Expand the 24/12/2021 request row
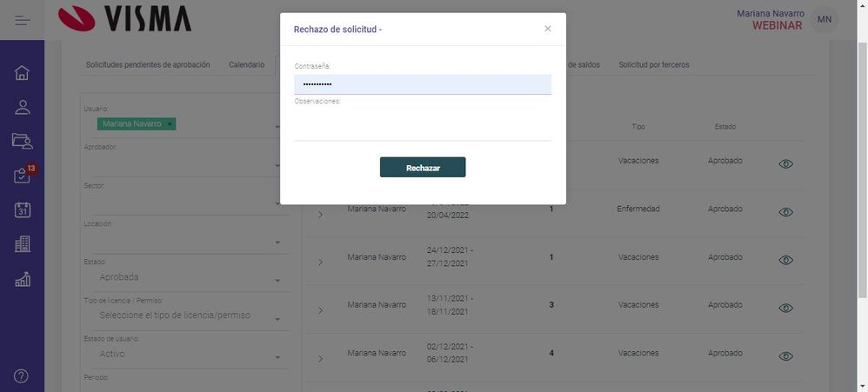The width and height of the screenshot is (868, 392). pyautogui.click(x=320, y=262)
